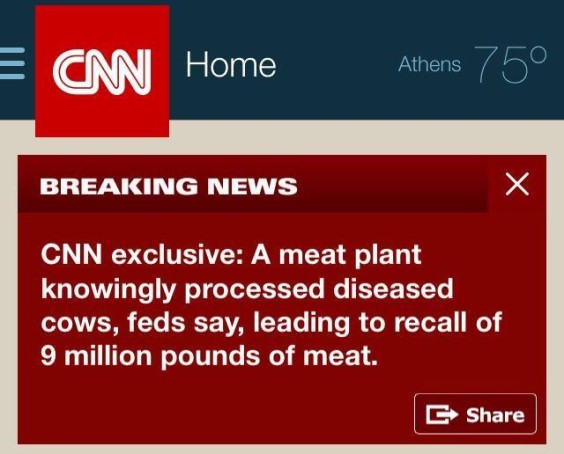564x454 pixels.
Task: Share the breaking news story
Action: (x=475, y=414)
